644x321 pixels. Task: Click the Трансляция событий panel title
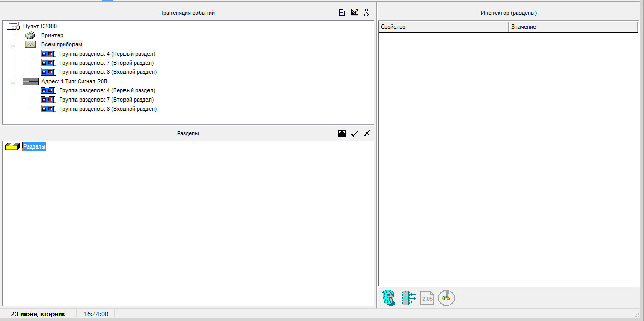[188, 13]
